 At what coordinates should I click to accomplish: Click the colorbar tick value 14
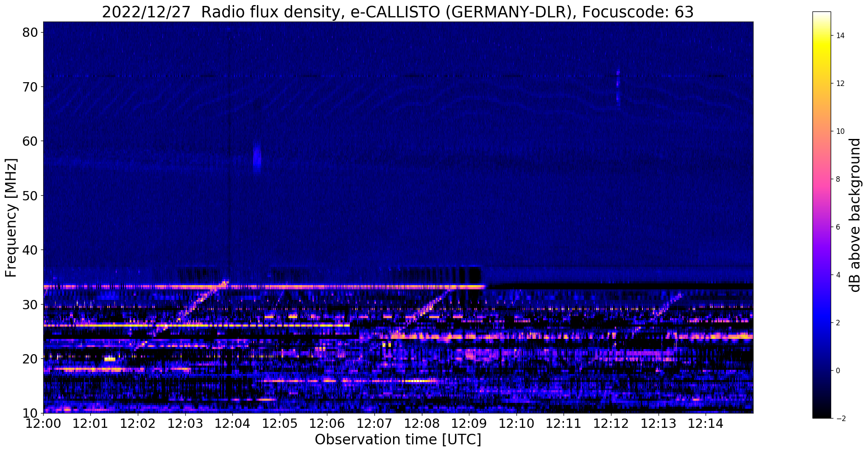pyautogui.click(x=839, y=36)
